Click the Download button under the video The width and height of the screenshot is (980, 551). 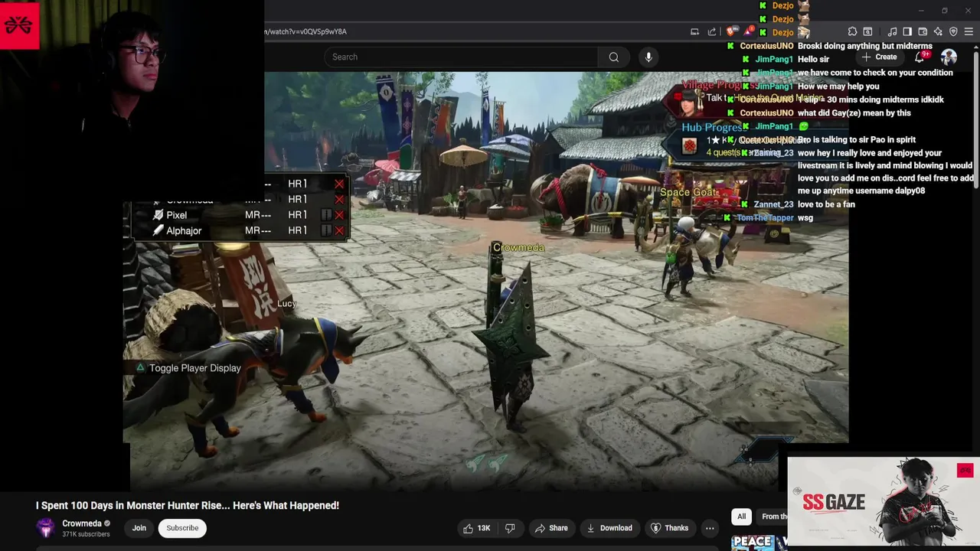click(x=609, y=528)
